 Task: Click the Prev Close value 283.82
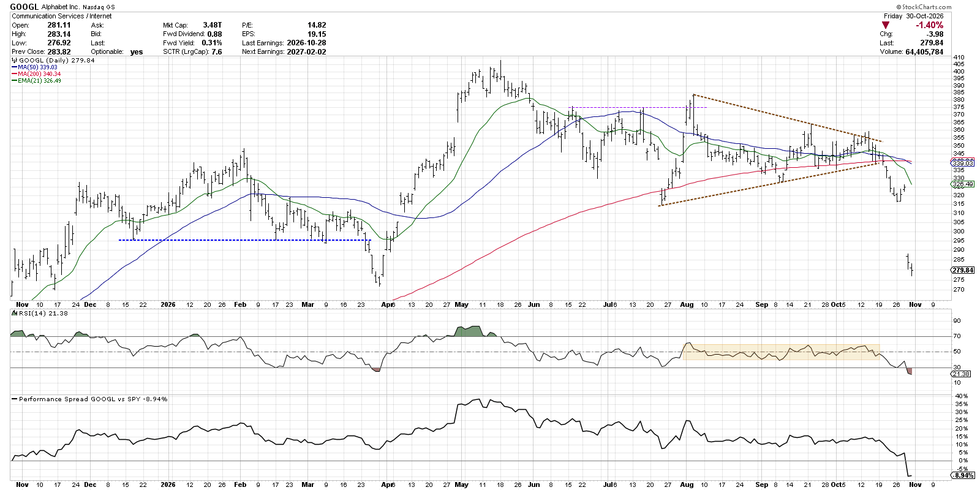click(x=59, y=52)
